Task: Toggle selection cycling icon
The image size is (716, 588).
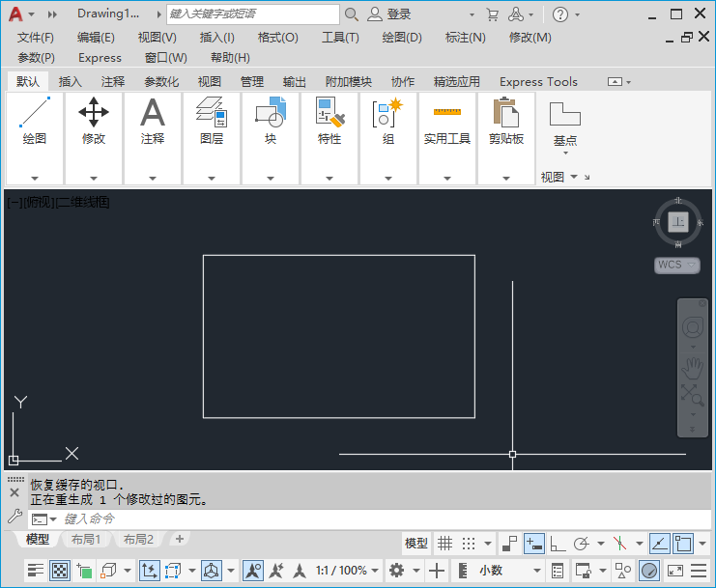Action: pyautogui.click(x=84, y=571)
